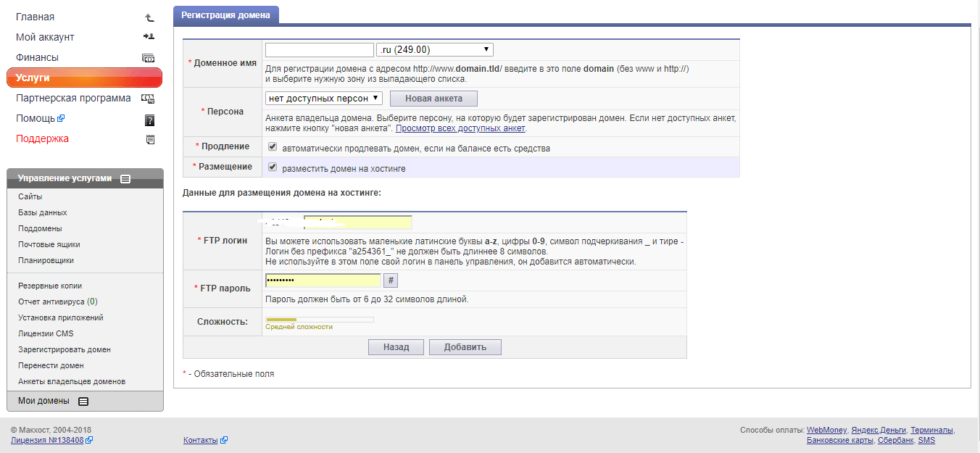Open the Базы данных sidebar link
Screen dimensions: 980x453
point(43,212)
